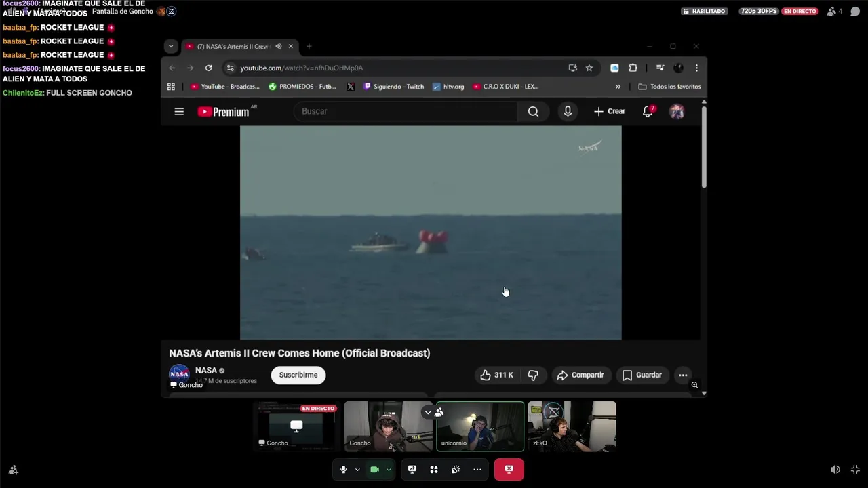Stop watching stream red button

509,469
